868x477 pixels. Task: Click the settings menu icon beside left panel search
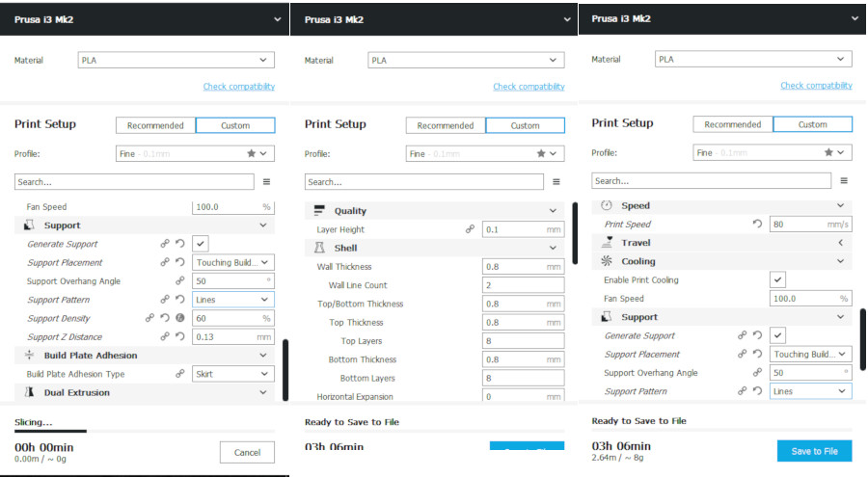click(x=266, y=181)
